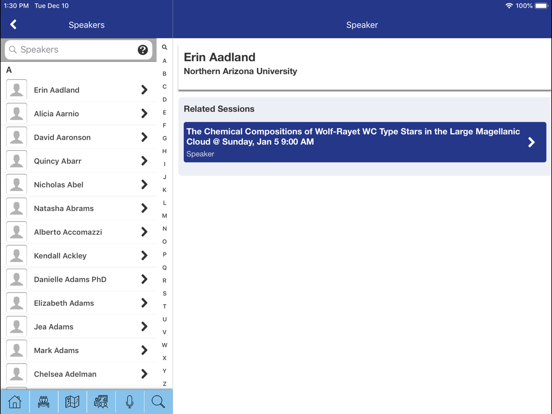Tap Jea Adams row chevron
The width and height of the screenshot is (552, 414).
tap(144, 326)
